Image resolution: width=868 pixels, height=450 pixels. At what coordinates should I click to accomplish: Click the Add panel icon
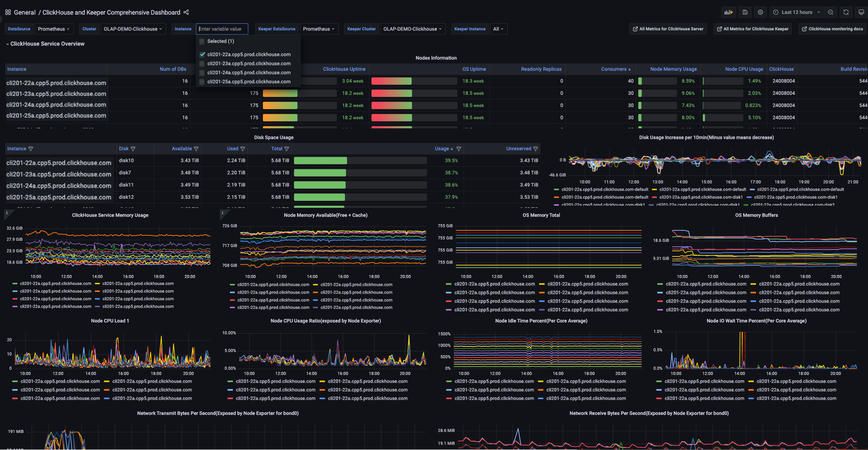point(729,12)
